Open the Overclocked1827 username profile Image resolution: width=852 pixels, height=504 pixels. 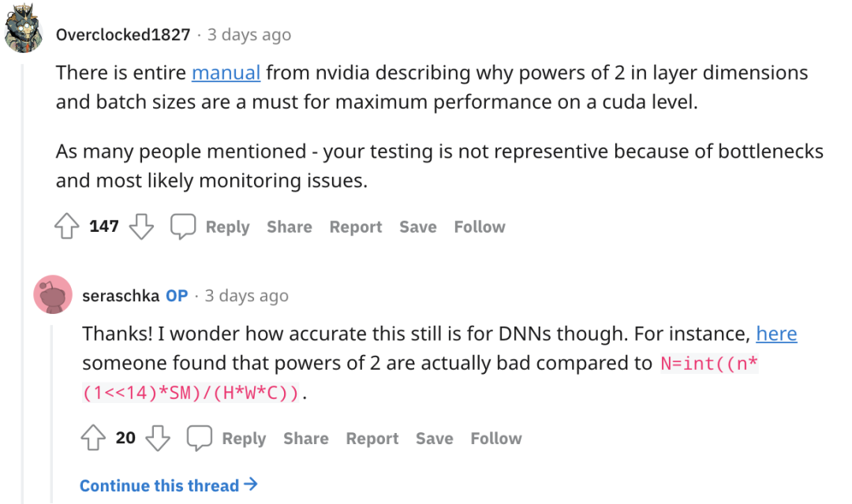[123, 35]
